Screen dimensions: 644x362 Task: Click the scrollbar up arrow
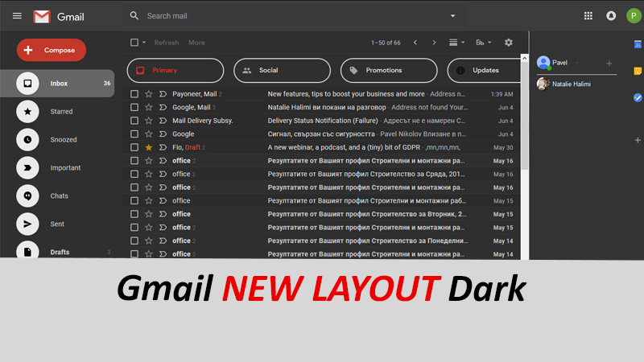click(x=525, y=58)
